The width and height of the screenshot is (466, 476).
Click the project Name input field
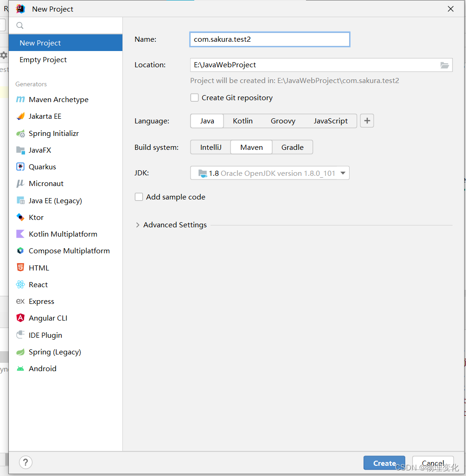point(270,39)
